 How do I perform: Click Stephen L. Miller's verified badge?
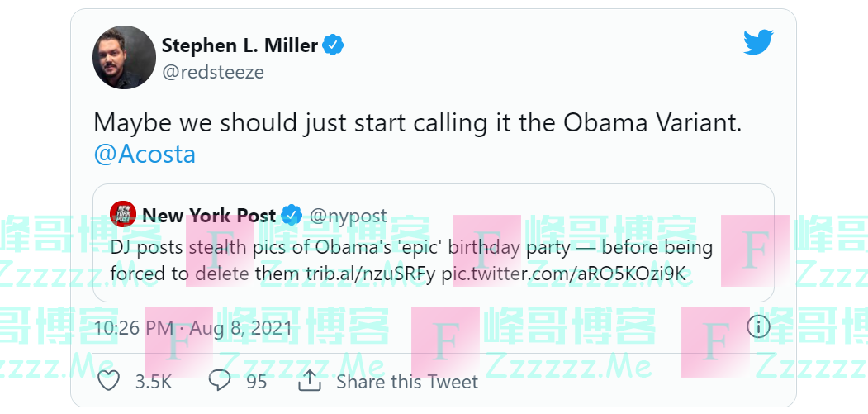point(333,45)
